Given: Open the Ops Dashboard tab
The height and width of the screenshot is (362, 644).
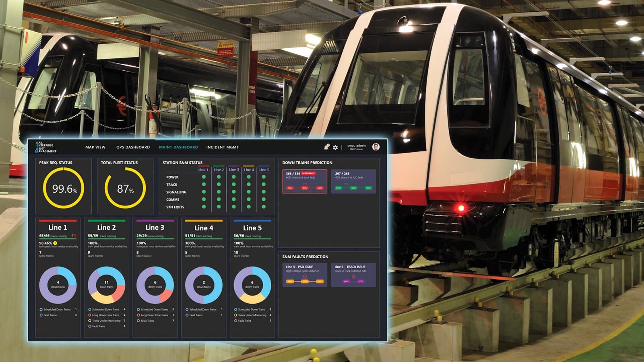Looking at the screenshot, I should click(133, 147).
